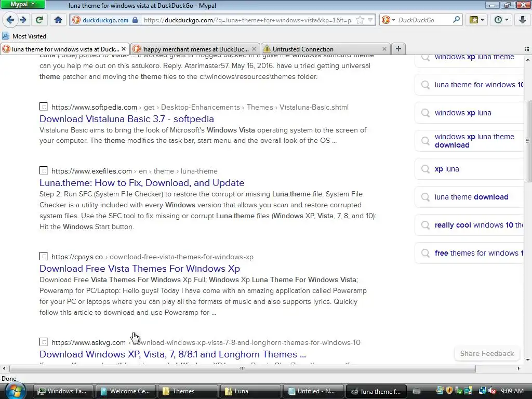This screenshot has width=532, height=399.
Task: Open the search engine selector dropdown
Action: tap(388, 20)
